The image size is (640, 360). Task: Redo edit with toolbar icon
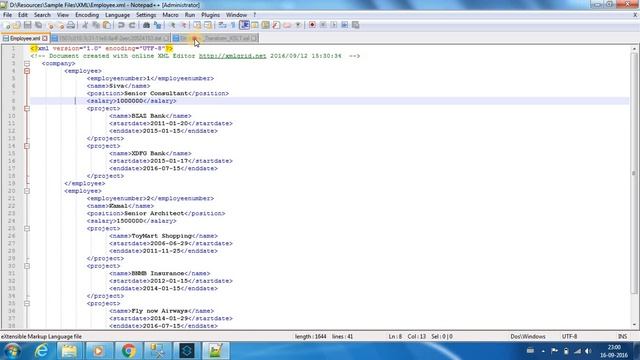(132, 25)
